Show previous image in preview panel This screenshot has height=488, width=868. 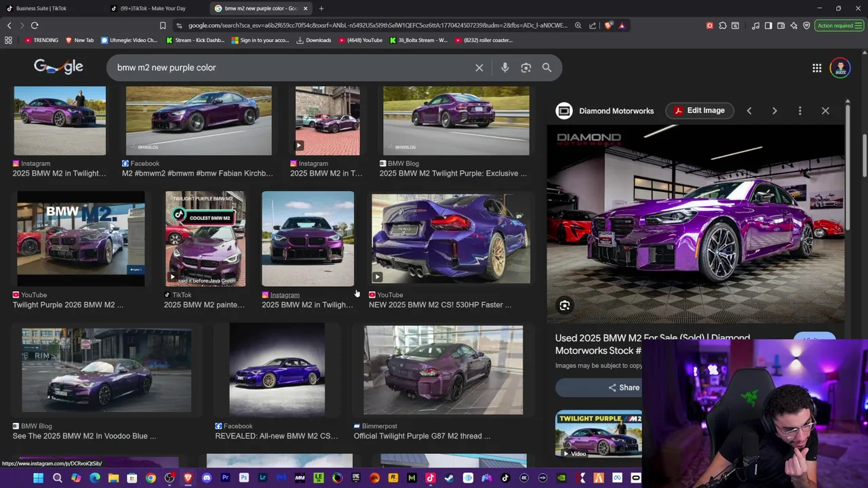point(749,110)
